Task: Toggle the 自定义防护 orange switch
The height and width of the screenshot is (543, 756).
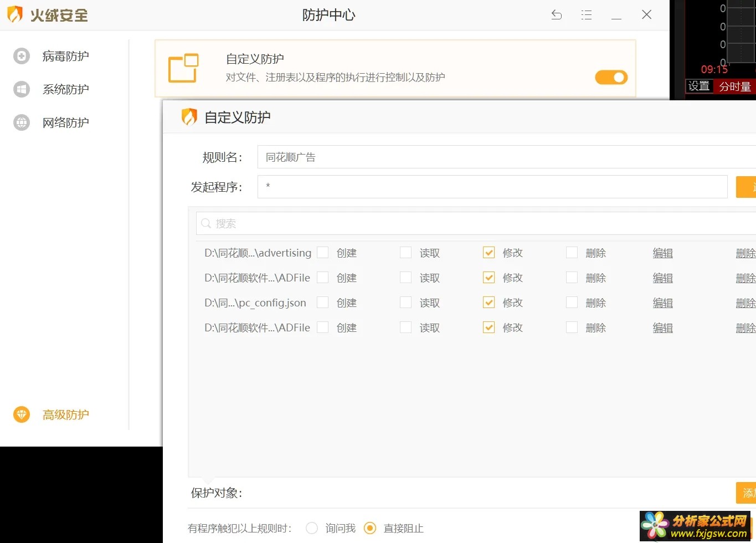Action: [611, 77]
